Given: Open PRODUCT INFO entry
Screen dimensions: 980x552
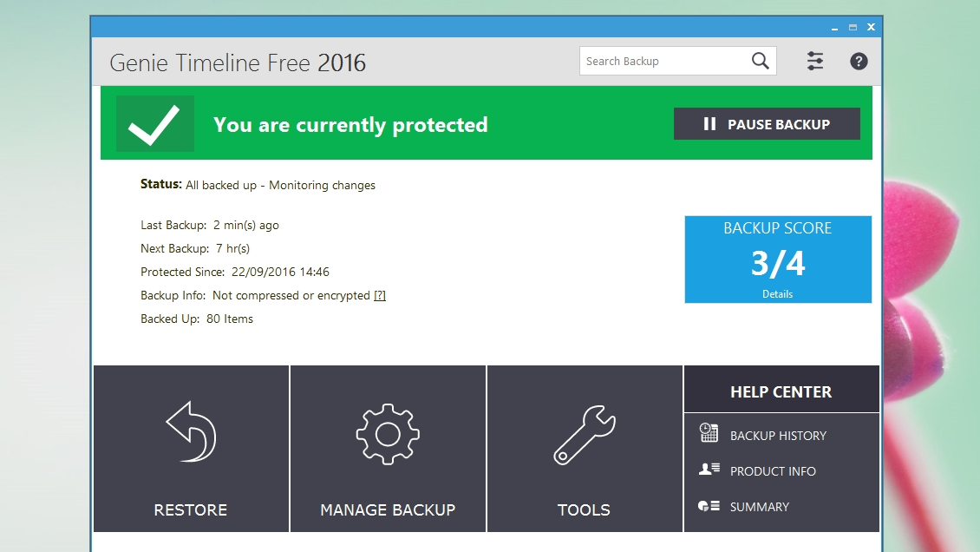Looking at the screenshot, I should pyautogui.click(x=773, y=470).
